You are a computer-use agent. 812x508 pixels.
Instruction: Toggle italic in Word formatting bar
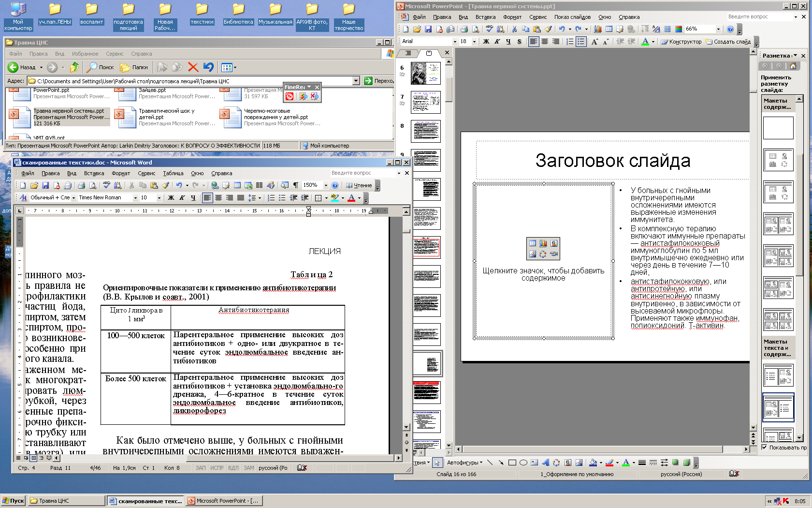tap(182, 198)
